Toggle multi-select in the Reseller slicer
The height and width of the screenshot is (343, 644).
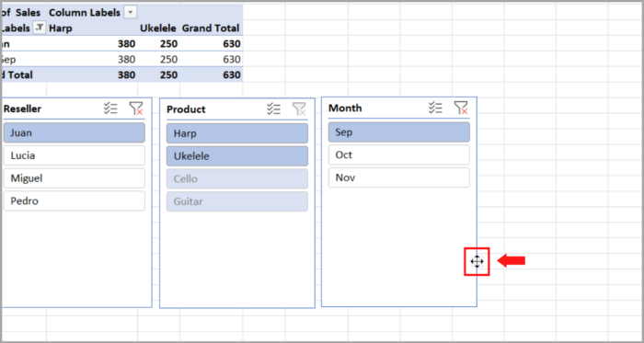pyautogui.click(x=110, y=109)
